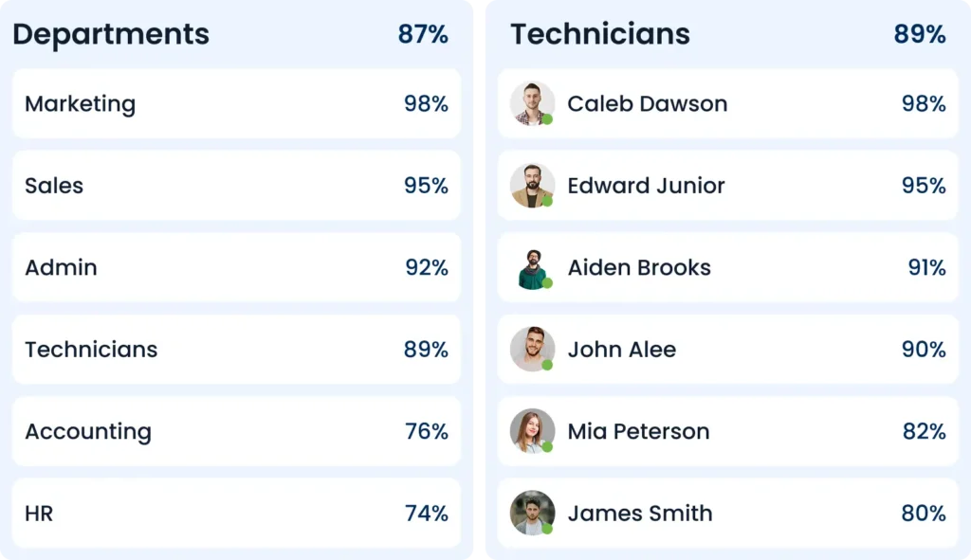971x560 pixels.
Task: Click James Smith's 80% score
Action: click(x=924, y=513)
